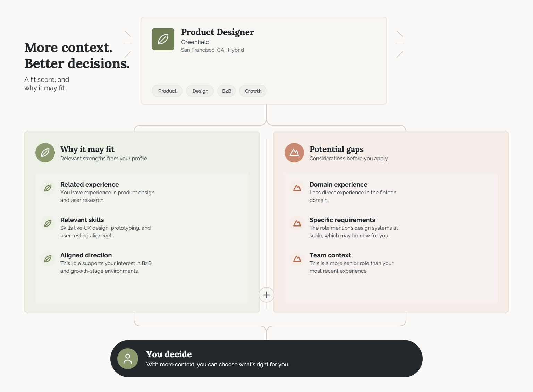
Task: Click the leaf icon next to Relevant skills
Action: (x=48, y=223)
